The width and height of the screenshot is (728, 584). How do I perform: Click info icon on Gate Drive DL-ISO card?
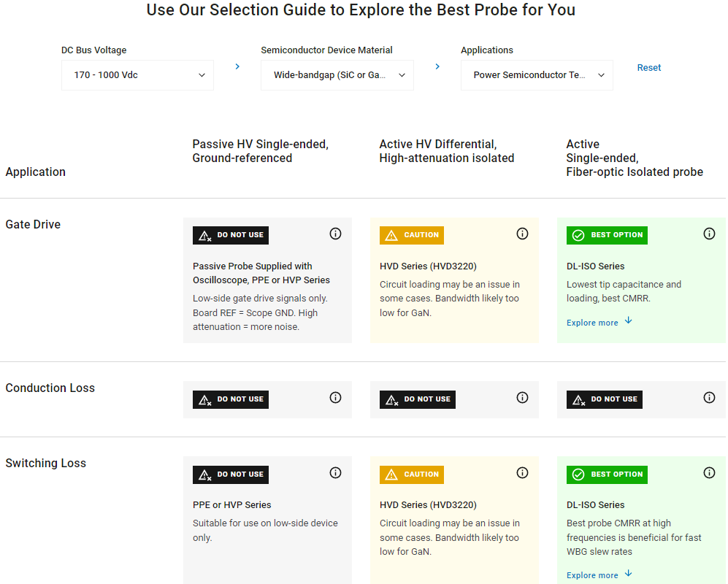[x=709, y=234]
